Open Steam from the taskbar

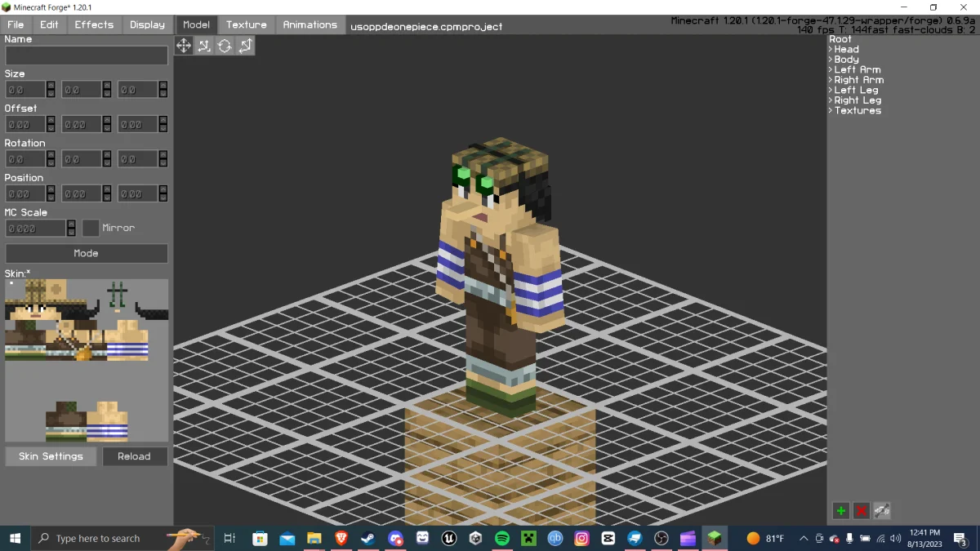coord(367,538)
